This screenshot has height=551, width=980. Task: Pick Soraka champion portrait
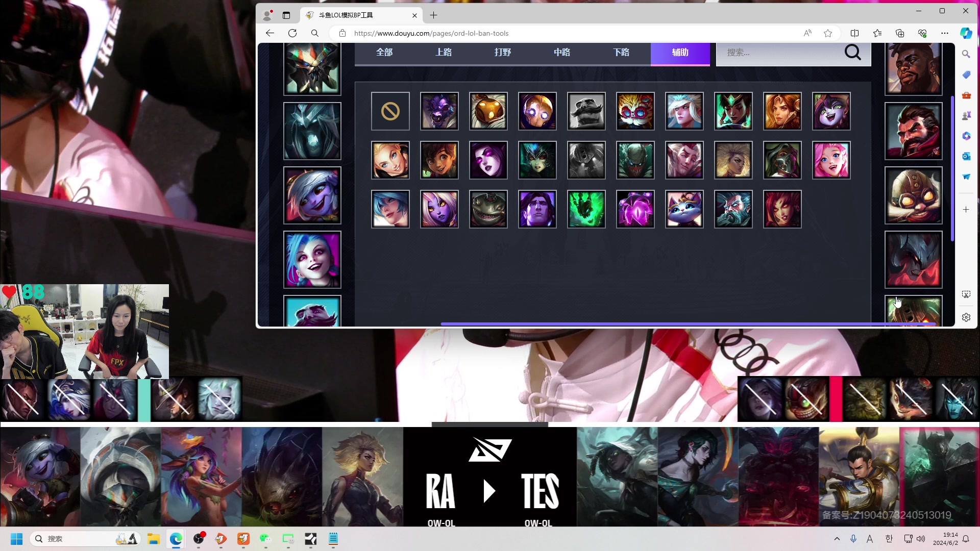tap(439, 209)
